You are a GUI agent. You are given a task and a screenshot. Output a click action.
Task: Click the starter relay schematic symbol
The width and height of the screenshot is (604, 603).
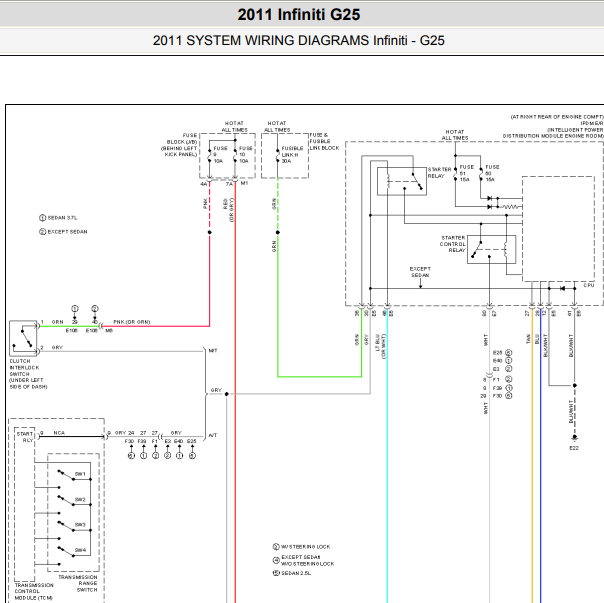point(402,181)
